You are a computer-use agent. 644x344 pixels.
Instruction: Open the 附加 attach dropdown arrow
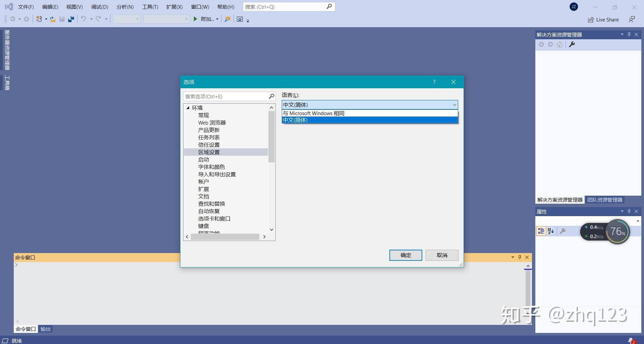point(218,19)
